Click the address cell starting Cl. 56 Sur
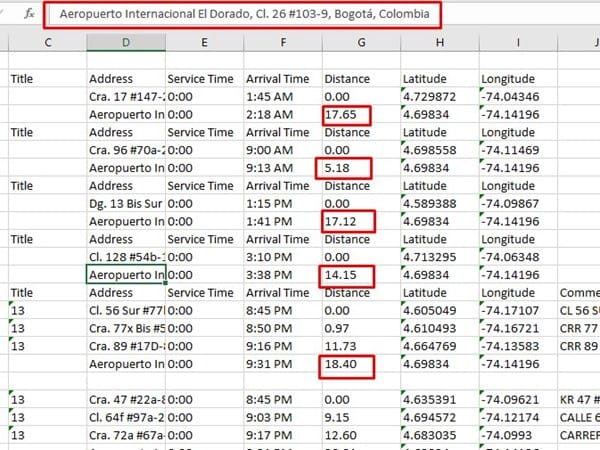The image size is (600, 450). [x=125, y=310]
